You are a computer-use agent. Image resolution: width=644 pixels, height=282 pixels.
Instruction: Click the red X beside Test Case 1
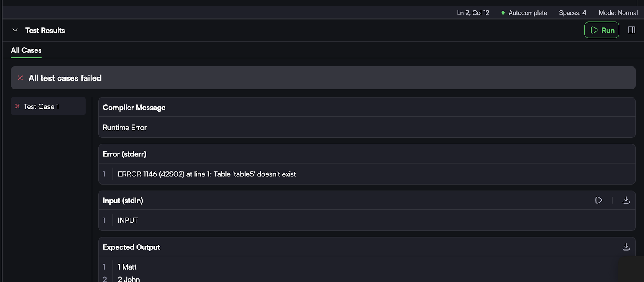(17, 106)
